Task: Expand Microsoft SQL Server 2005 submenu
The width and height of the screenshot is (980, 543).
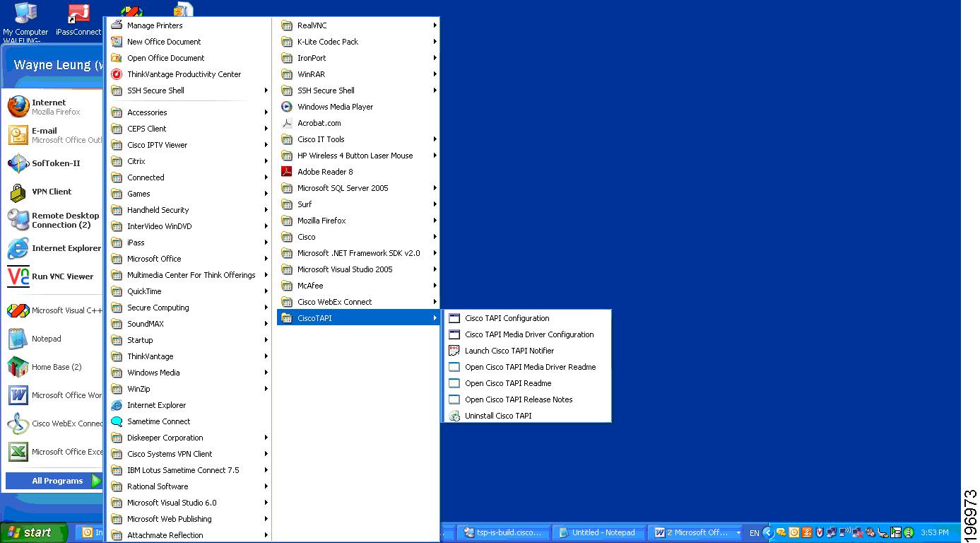Action: [358, 188]
